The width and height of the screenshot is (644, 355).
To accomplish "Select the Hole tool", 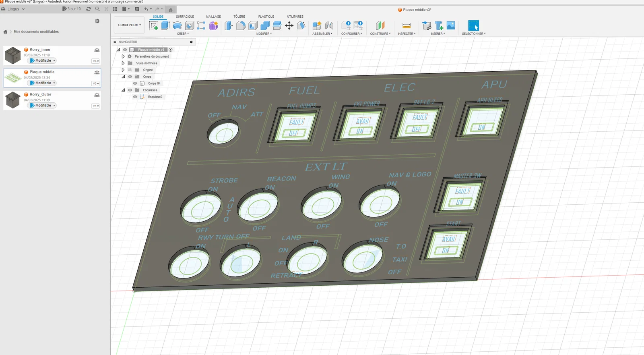I will tap(190, 26).
